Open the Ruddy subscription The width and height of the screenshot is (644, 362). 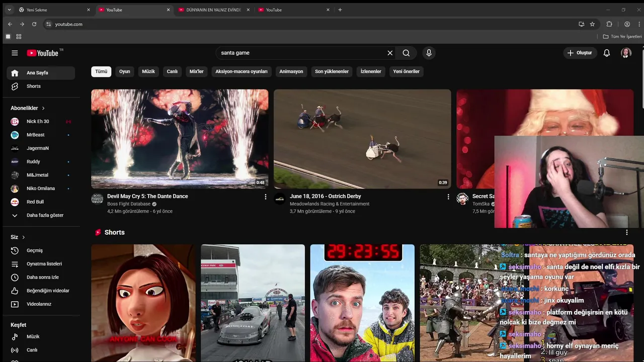point(41,161)
